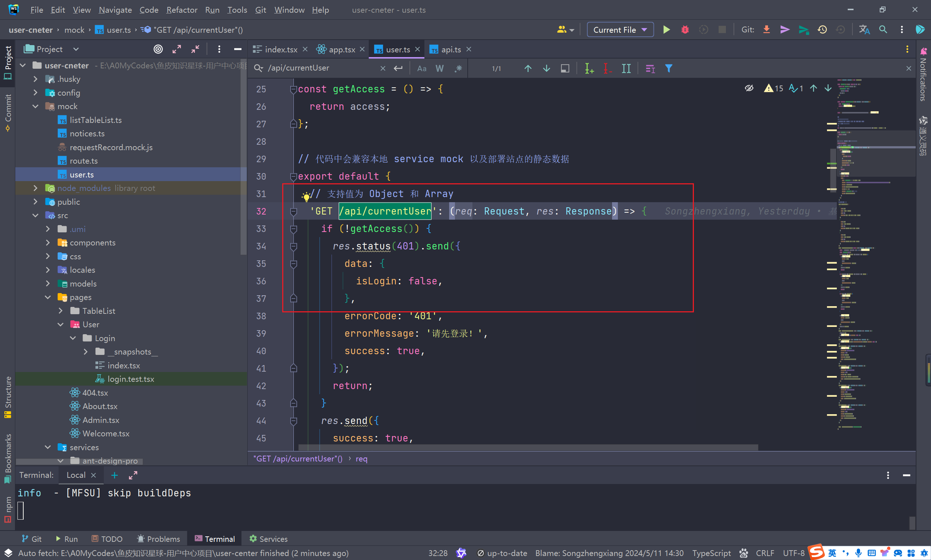
Task: Expand node_modules library root
Action: point(36,188)
